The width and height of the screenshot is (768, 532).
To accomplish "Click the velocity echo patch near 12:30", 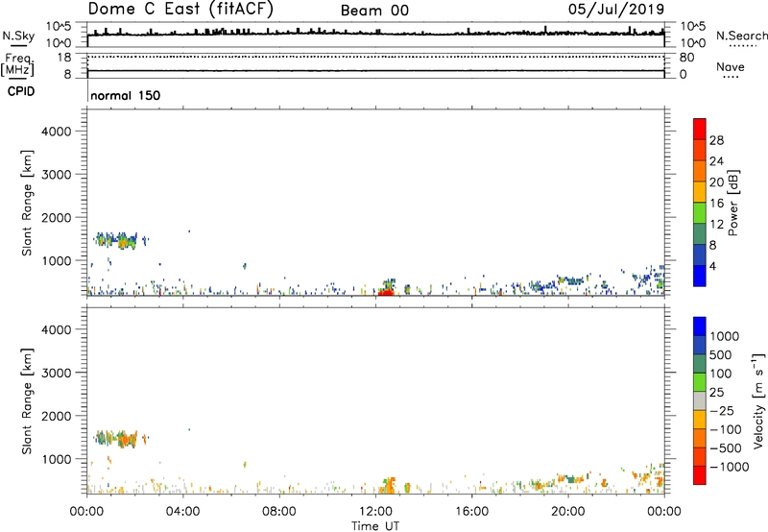I will click(388, 486).
